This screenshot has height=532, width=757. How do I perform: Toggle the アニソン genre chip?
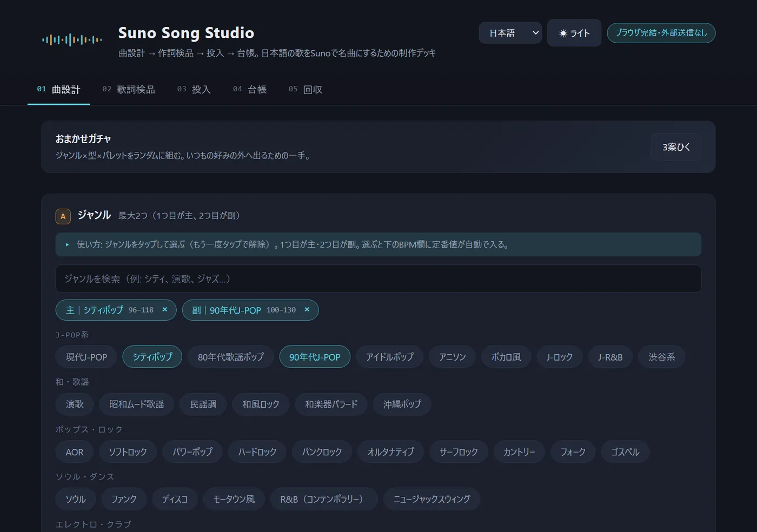pyautogui.click(x=452, y=357)
